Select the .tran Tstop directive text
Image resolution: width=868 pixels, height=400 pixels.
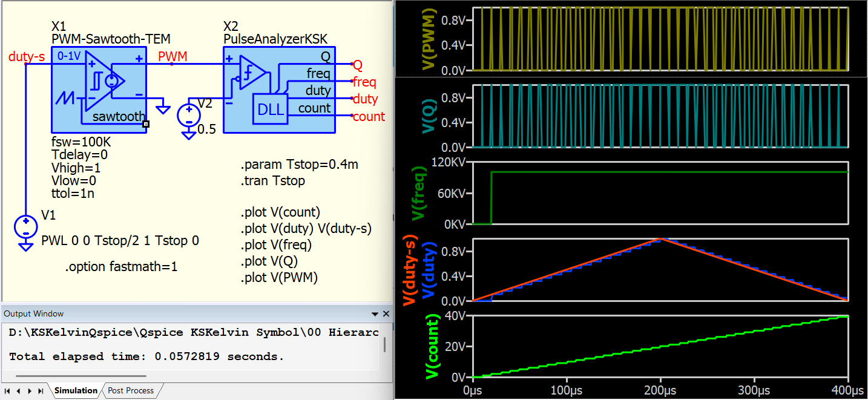tap(272, 180)
